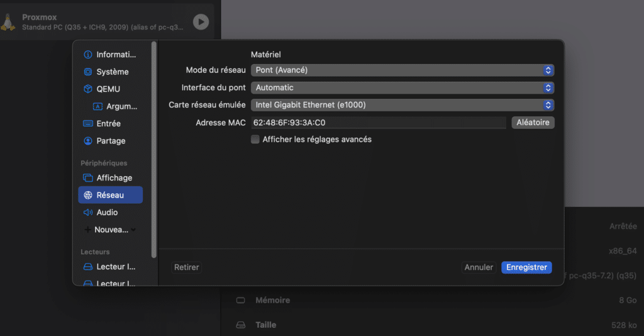Click the Interface du pont label

tap(214, 87)
